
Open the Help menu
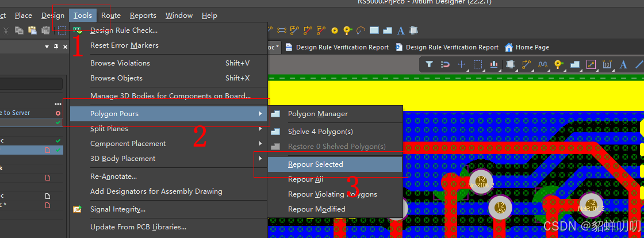(209, 15)
